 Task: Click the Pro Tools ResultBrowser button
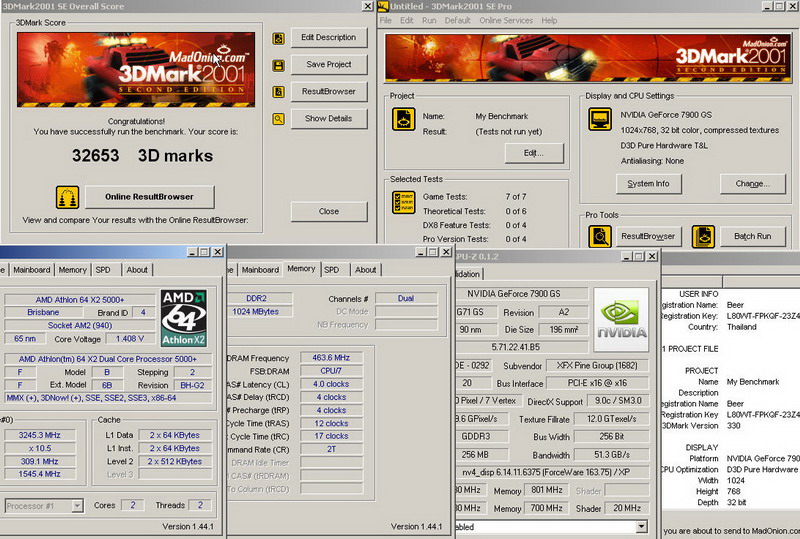(x=648, y=236)
